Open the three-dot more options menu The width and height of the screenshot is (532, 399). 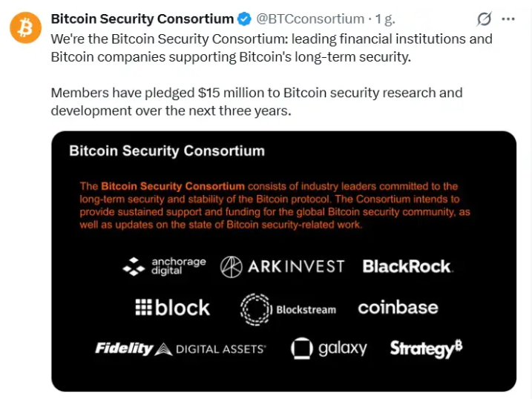click(x=508, y=19)
